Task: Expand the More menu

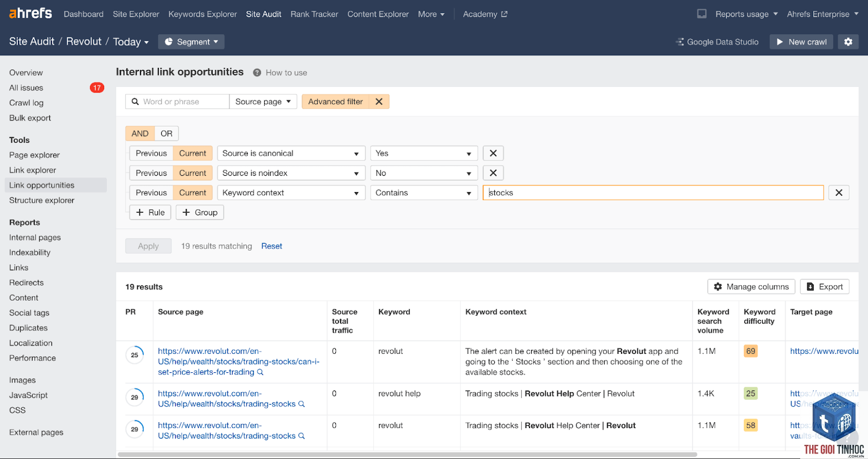Action: tap(431, 14)
